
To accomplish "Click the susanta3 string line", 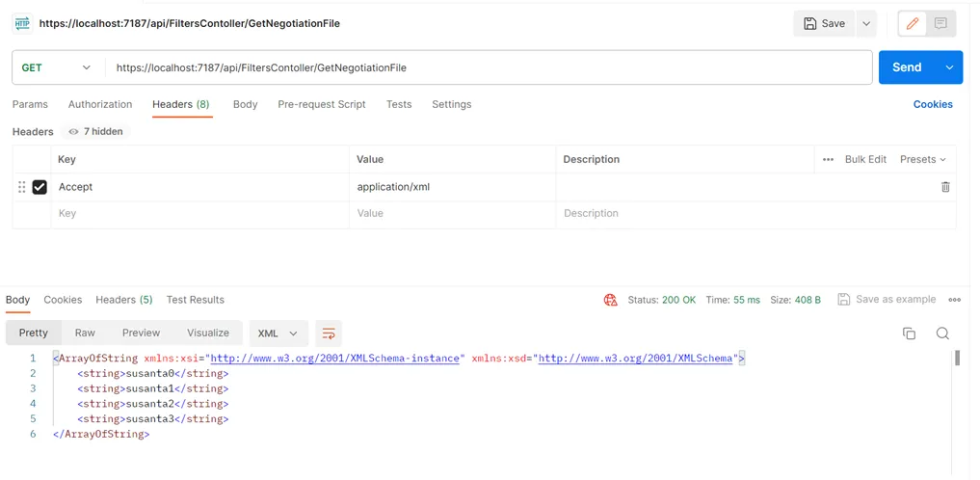I will 153,418.
